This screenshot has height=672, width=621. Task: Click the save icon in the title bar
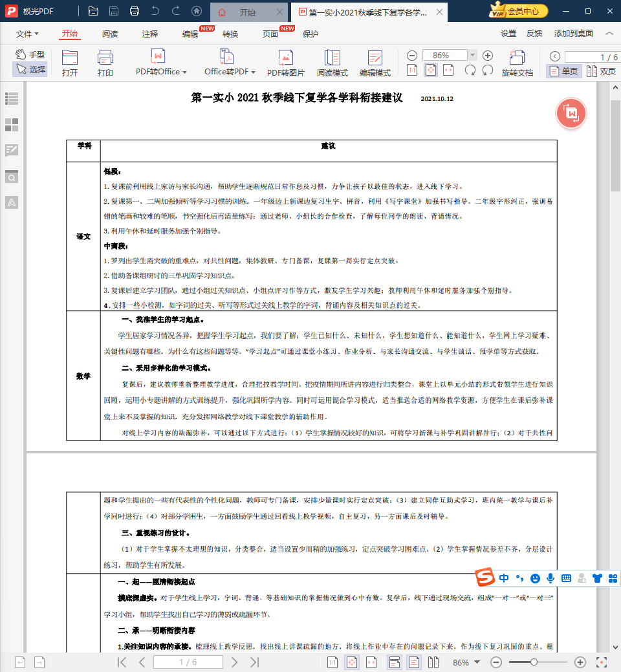114,12
